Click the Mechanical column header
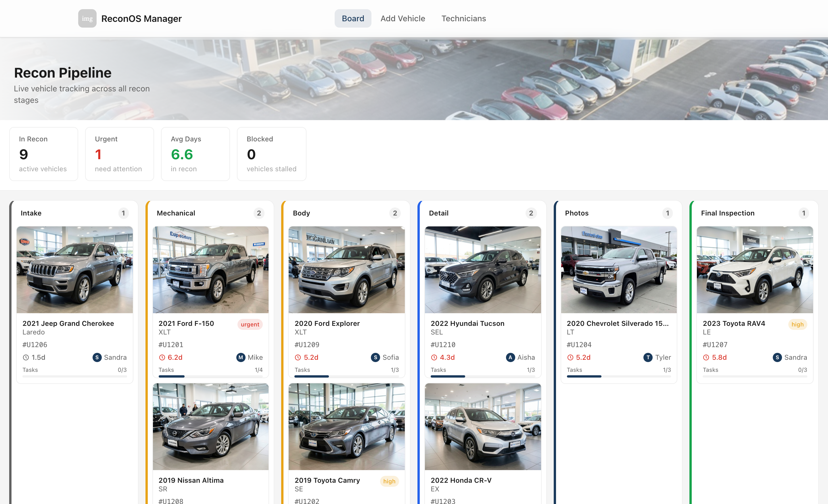828x504 pixels. (211, 213)
